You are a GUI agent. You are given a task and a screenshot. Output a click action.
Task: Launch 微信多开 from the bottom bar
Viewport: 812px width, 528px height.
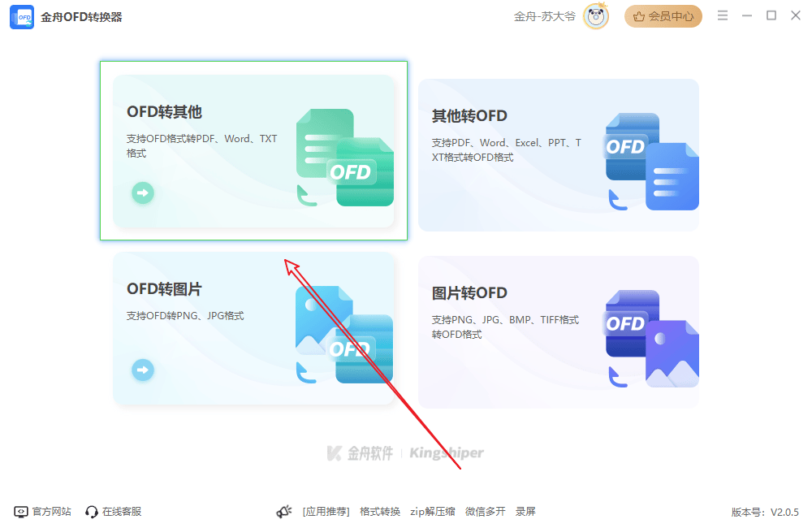click(485, 511)
